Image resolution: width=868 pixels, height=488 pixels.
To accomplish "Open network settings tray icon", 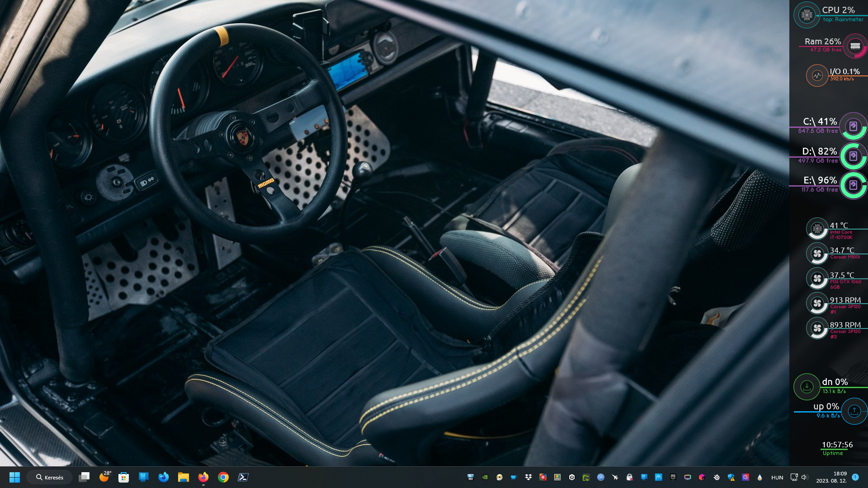I will pos(794,477).
